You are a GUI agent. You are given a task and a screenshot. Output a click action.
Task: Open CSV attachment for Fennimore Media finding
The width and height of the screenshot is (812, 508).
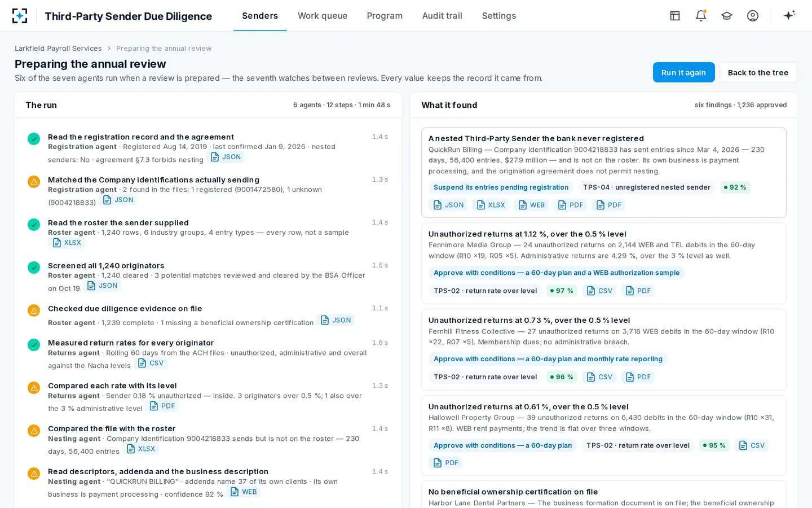[x=599, y=291]
